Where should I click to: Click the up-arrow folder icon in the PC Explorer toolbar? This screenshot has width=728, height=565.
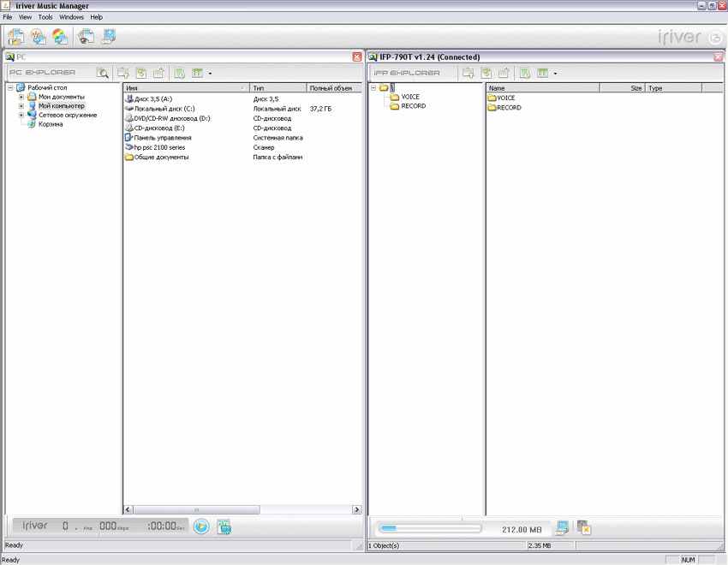(x=158, y=73)
